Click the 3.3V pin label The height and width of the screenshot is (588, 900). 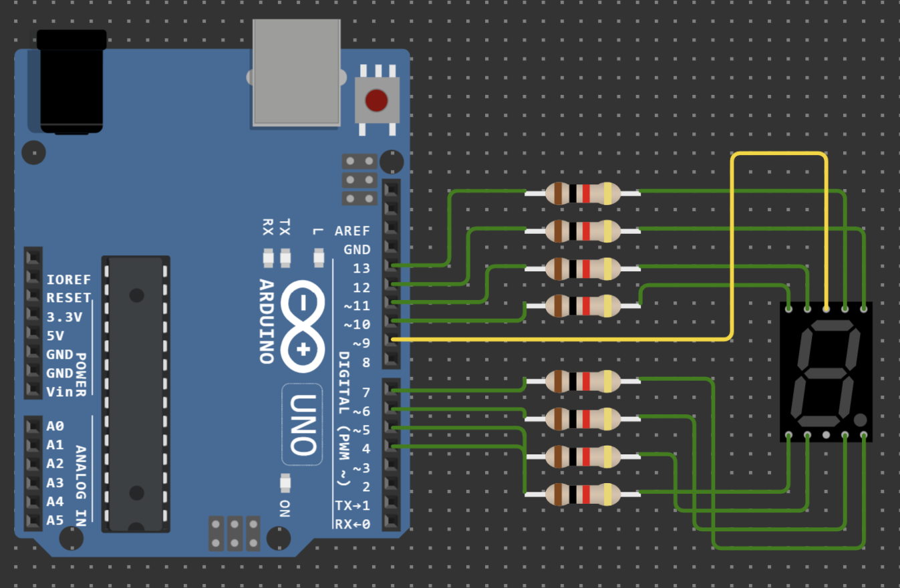coord(65,317)
